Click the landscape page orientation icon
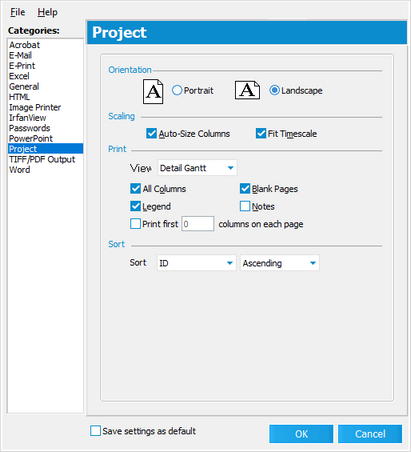Viewport: 411px width, 452px height. (247, 90)
